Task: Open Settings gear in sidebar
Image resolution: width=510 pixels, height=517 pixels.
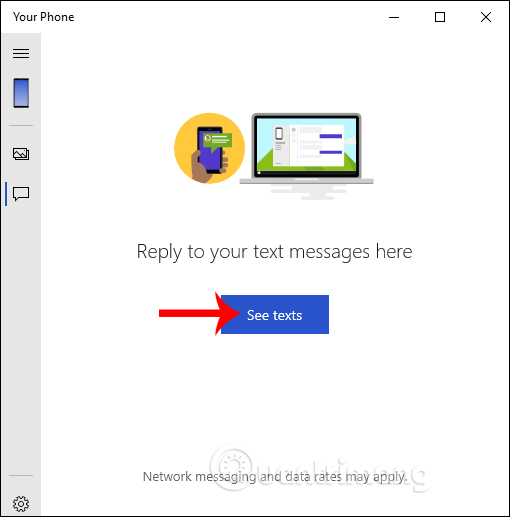Action: [21, 504]
